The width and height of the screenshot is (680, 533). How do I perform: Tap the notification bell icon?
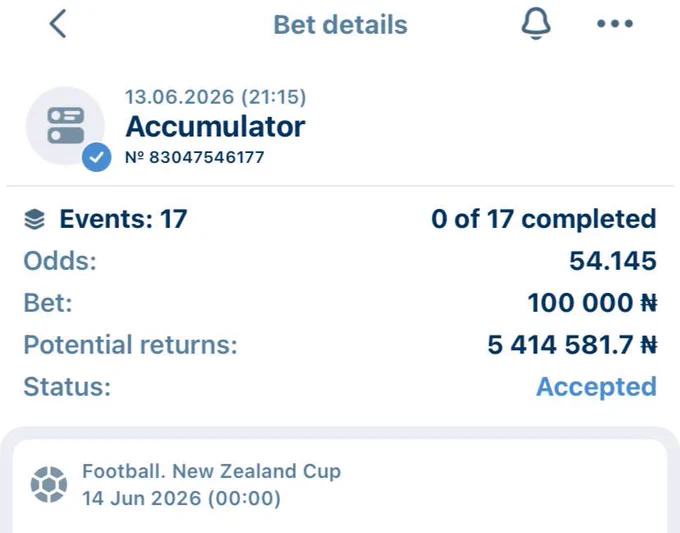pyautogui.click(x=536, y=23)
